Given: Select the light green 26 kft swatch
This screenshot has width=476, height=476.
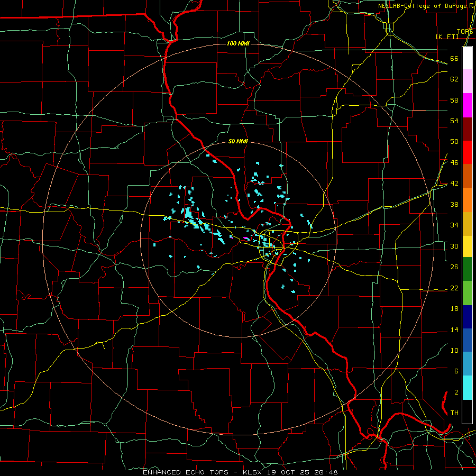Looking at the screenshot, I should click(x=467, y=293).
